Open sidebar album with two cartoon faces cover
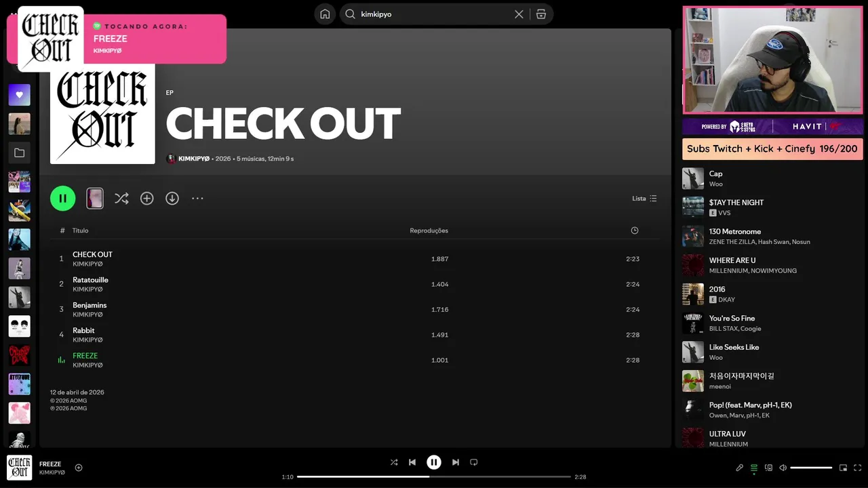The image size is (868, 488). 19,326
